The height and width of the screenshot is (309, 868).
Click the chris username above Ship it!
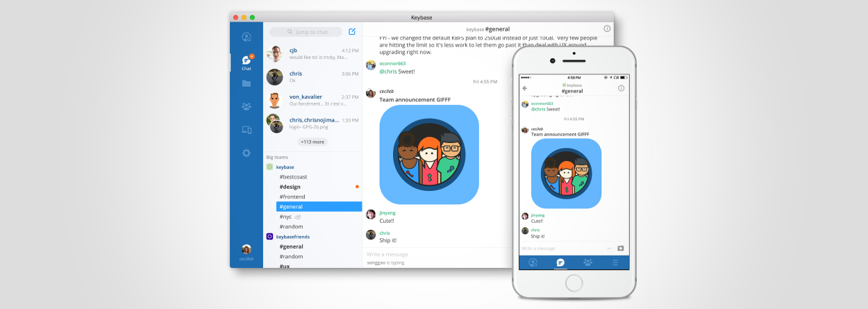(x=385, y=233)
